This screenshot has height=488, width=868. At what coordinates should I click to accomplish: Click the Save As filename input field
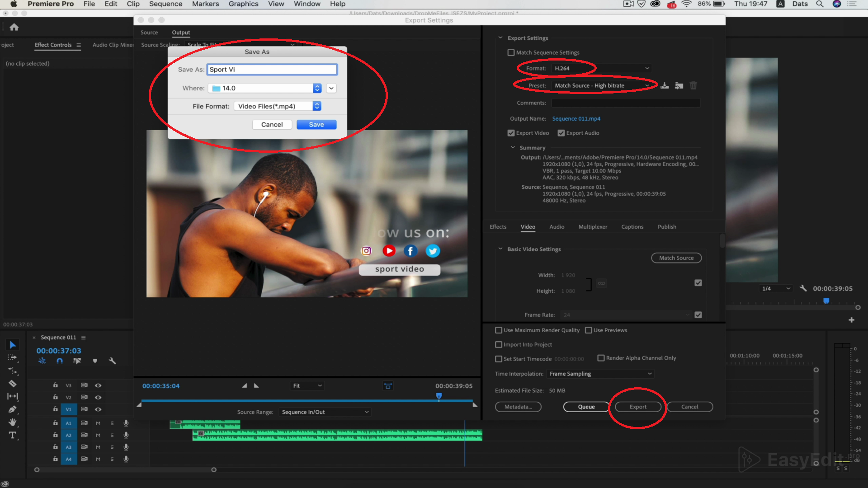(x=272, y=69)
